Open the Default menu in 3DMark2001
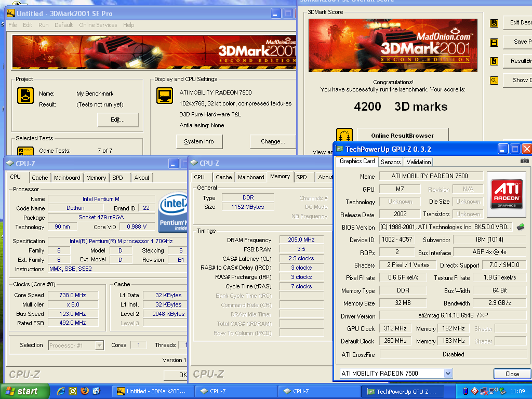Screen dimensions: 532x399 (x=63, y=25)
